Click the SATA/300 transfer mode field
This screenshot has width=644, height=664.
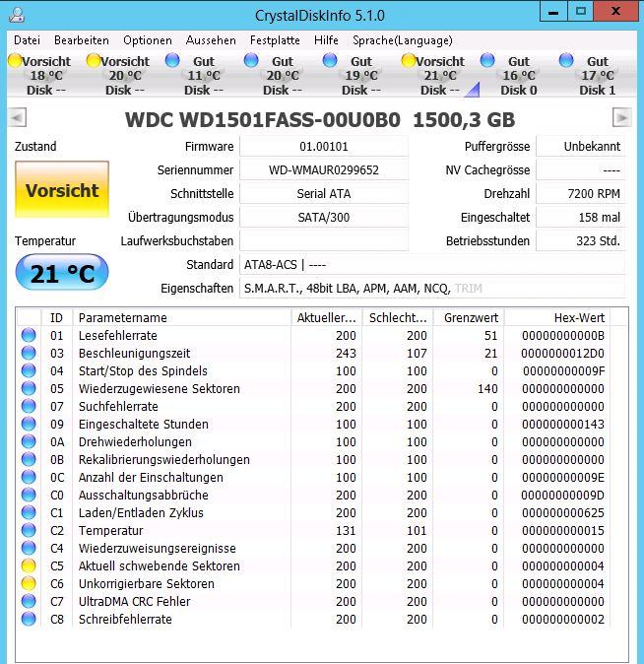(324, 218)
